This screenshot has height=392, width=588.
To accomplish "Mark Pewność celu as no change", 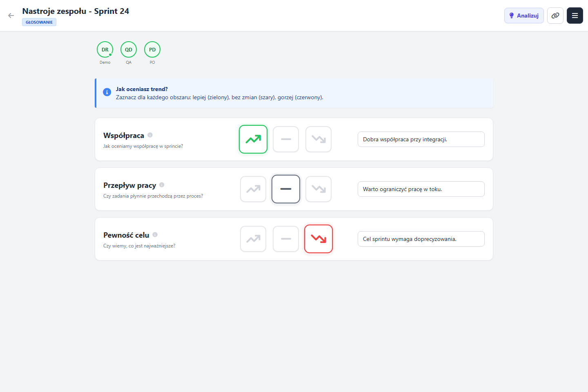I will tap(286, 239).
